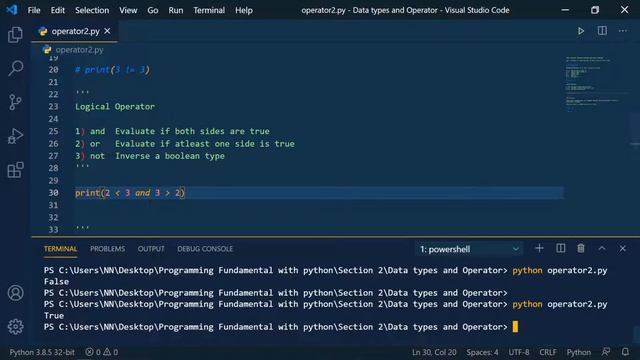This screenshot has width=640, height=360.
Task: Switch to the DEBUG CONSOLE tab
Action: 205,249
